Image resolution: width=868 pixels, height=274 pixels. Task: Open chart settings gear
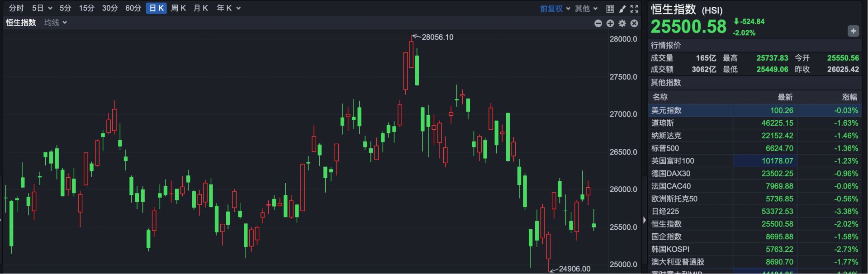(x=622, y=24)
